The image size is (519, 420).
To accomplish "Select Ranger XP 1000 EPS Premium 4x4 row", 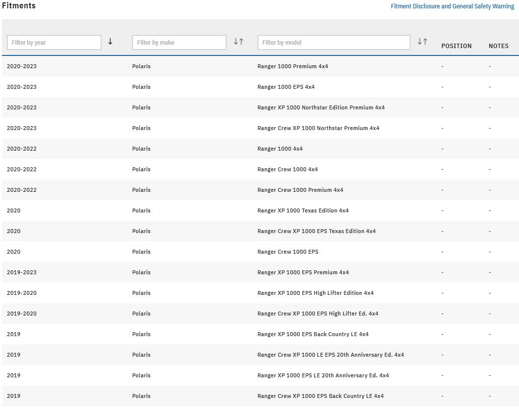I will click(x=303, y=272).
